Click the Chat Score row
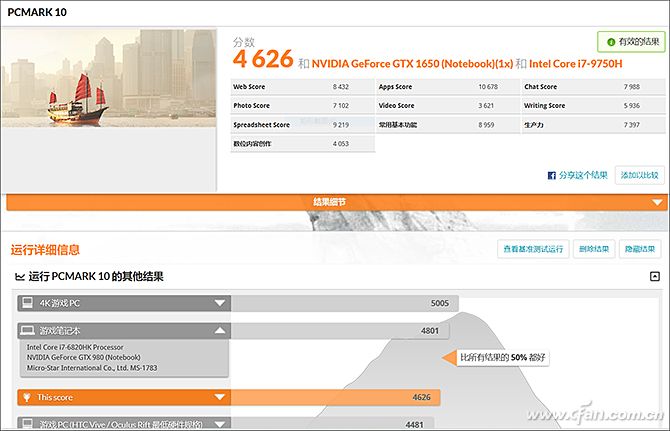 point(593,87)
